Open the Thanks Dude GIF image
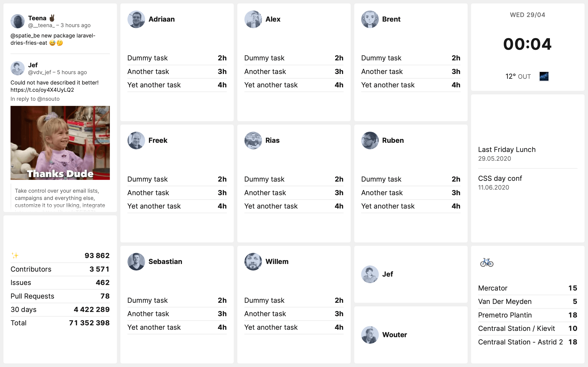Viewport: 588px width, 367px height. tap(60, 143)
